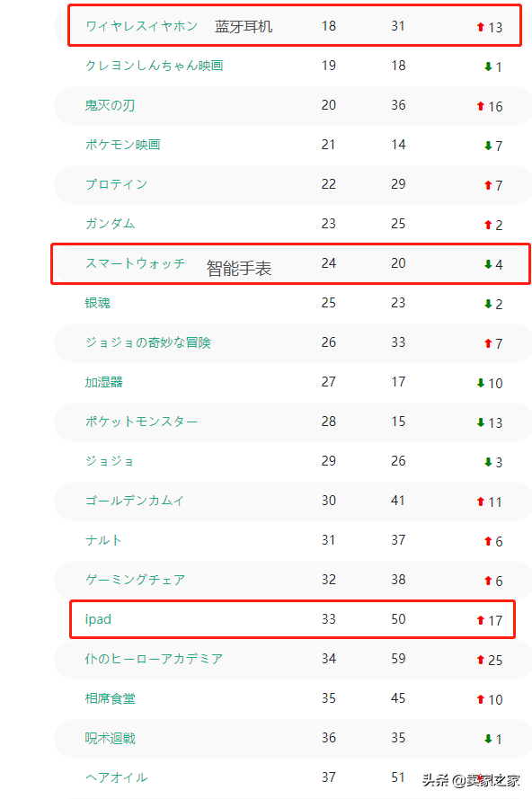Select the ポケモン映画 keyword link
Image resolution: width=532 pixels, height=799 pixels.
tap(122, 145)
